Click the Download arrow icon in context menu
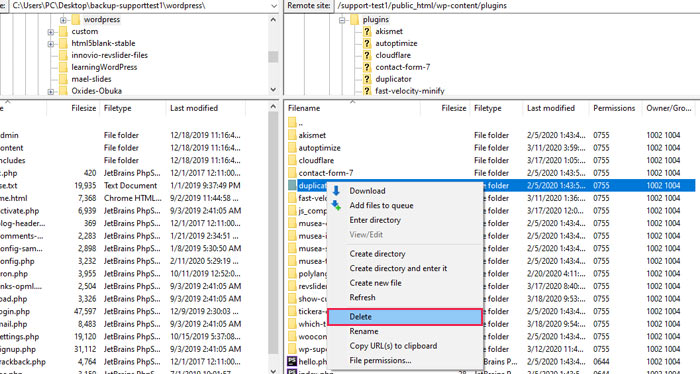 pos(336,191)
